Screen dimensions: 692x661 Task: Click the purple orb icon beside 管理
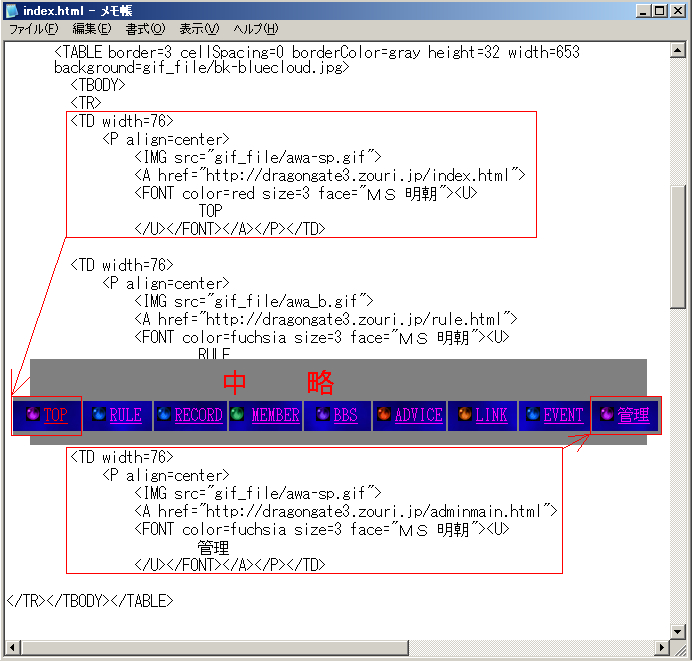coord(607,414)
